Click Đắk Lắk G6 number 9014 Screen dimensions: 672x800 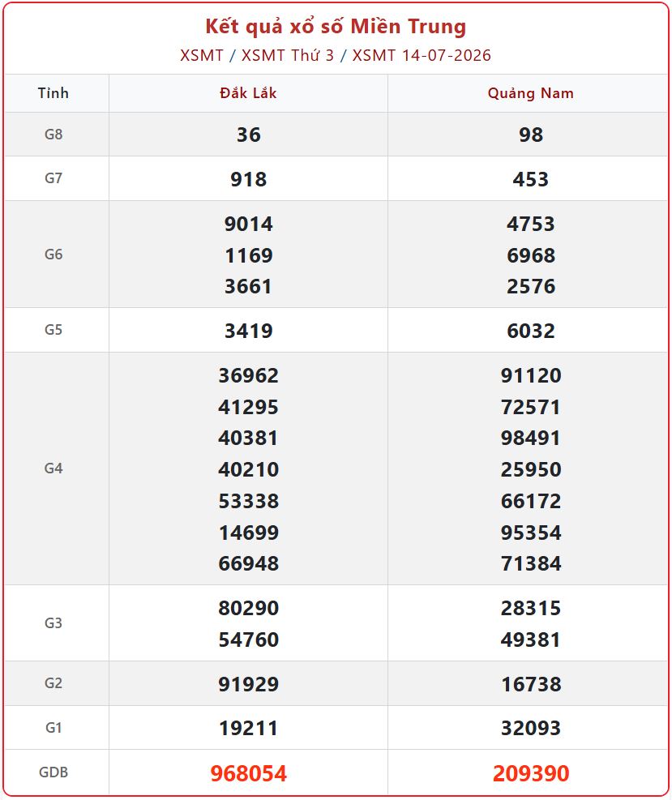click(249, 224)
